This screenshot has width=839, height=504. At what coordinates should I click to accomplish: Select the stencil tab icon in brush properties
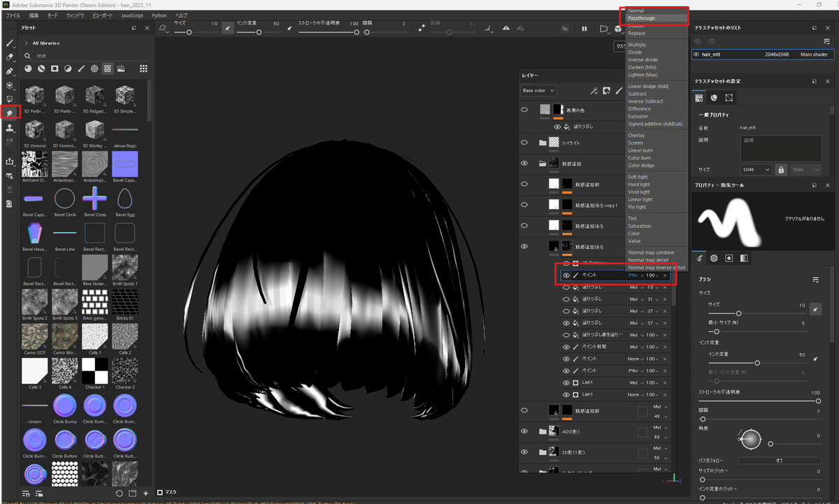729,258
